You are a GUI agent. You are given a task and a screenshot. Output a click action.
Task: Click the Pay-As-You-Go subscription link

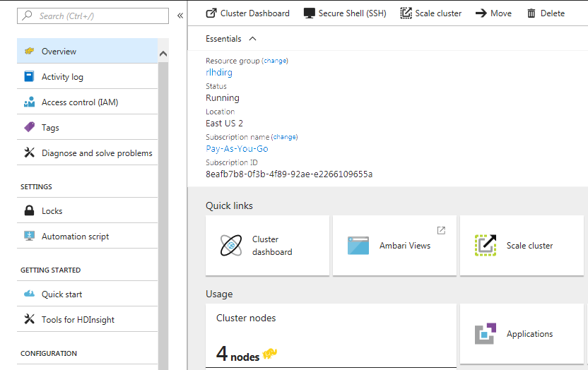click(237, 149)
